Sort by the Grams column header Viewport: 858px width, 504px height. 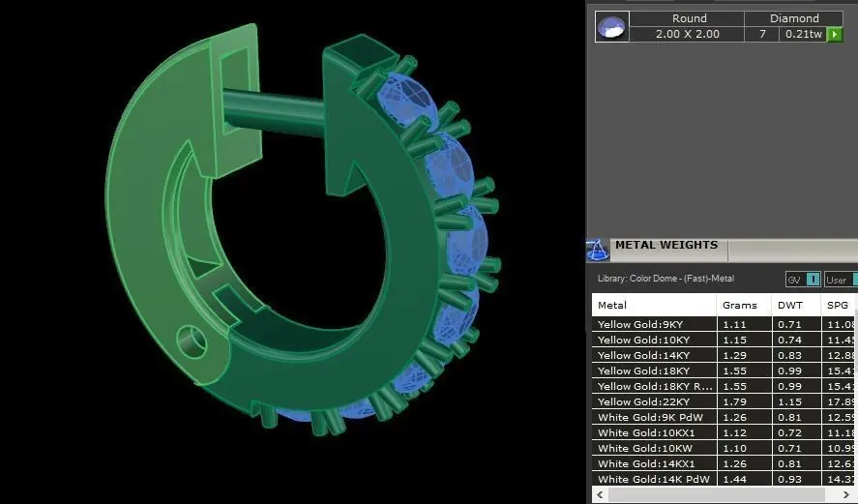tap(744, 306)
